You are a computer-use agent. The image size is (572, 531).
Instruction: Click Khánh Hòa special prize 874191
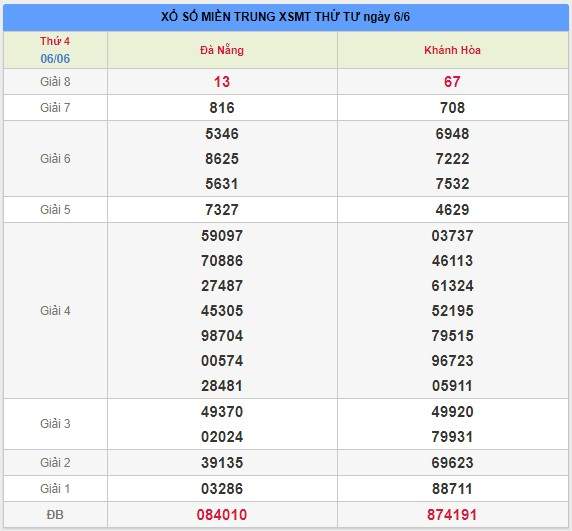tap(452, 515)
